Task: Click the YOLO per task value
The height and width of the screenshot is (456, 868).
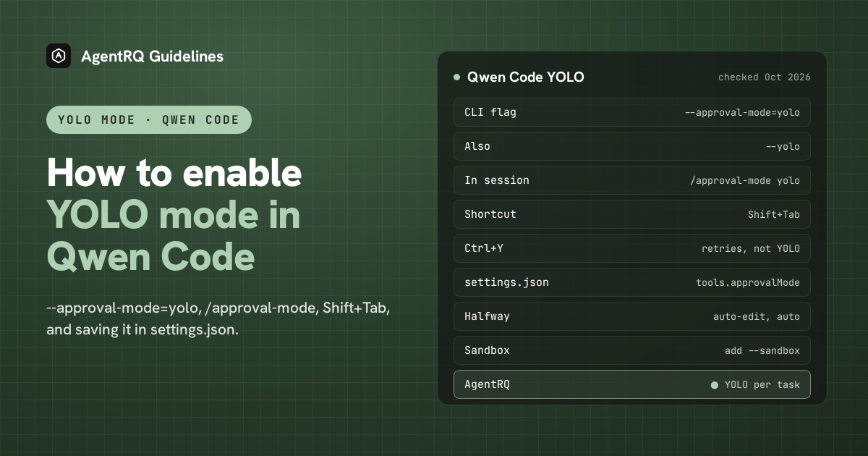Action: (x=762, y=384)
